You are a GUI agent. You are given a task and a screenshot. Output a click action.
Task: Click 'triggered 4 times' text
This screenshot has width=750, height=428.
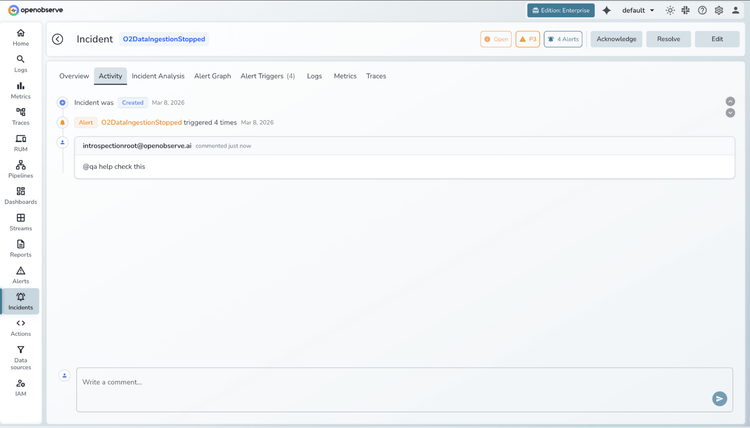(210, 122)
